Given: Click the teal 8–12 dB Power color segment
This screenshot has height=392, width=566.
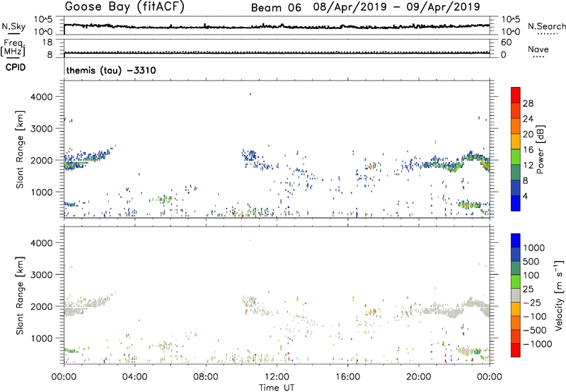Looking at the screenshot, I should pos(516,172).
